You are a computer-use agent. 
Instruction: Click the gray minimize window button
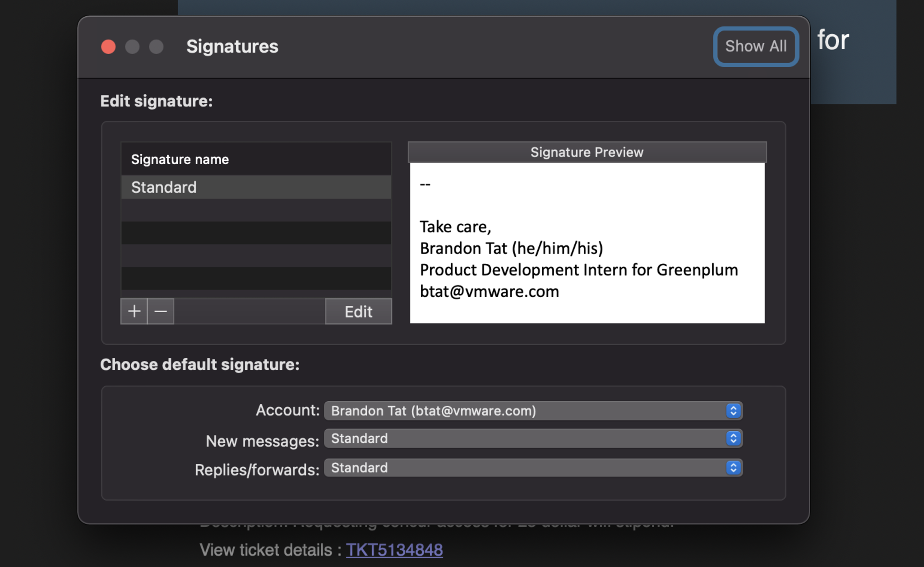(132, 46)
